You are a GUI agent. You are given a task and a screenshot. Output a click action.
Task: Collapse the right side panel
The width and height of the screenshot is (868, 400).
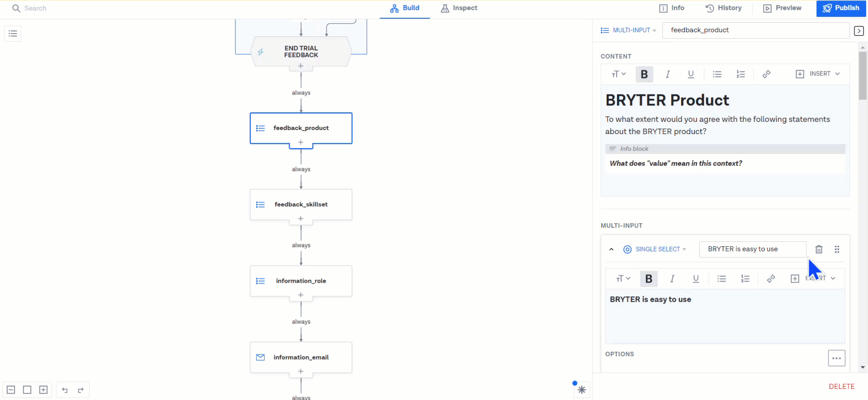pos(859,31)
